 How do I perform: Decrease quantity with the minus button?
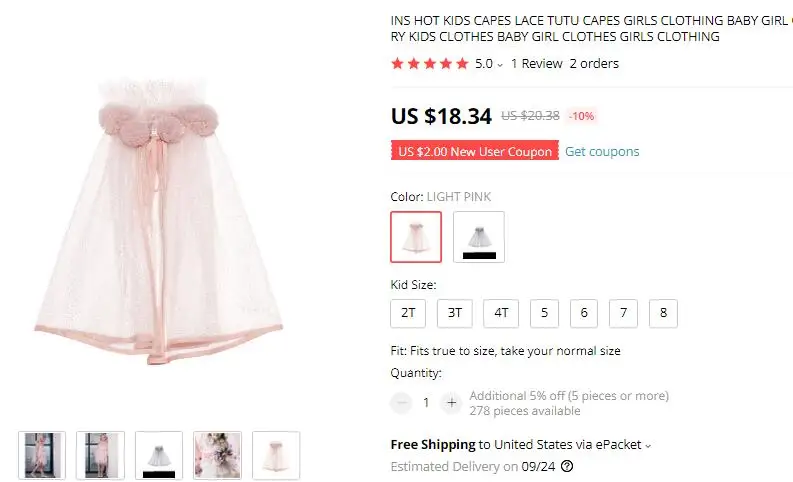[x=402, y=403]
